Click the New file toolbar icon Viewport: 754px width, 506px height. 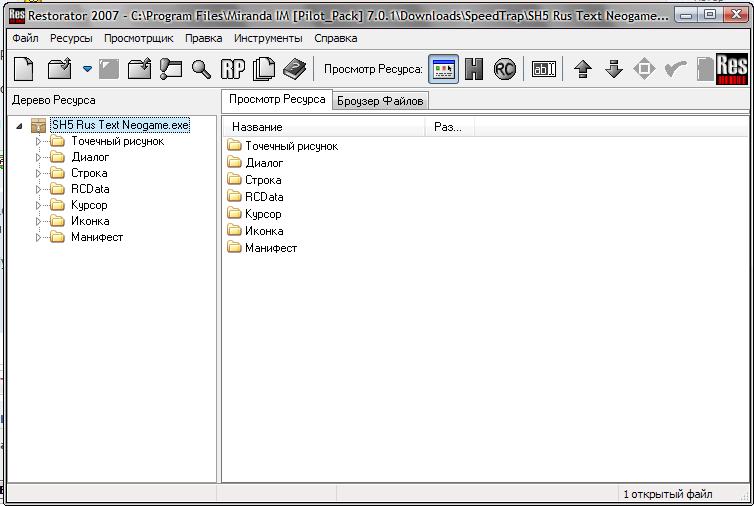point(24,68)
